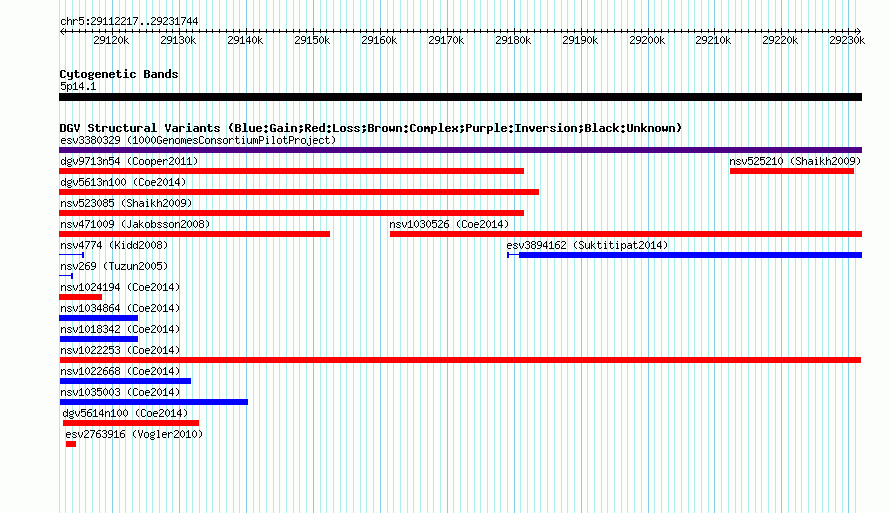Select nsv1034864 (Coe2014) label
Screen dimensions: 890x513
click(120, 308)
